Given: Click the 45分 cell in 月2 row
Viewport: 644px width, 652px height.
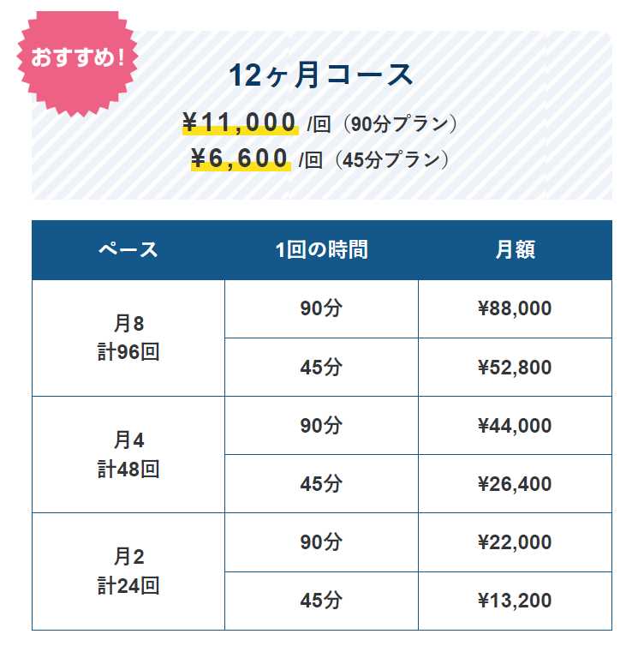Looking at the screenshot, I should click(x=321, y=601).
